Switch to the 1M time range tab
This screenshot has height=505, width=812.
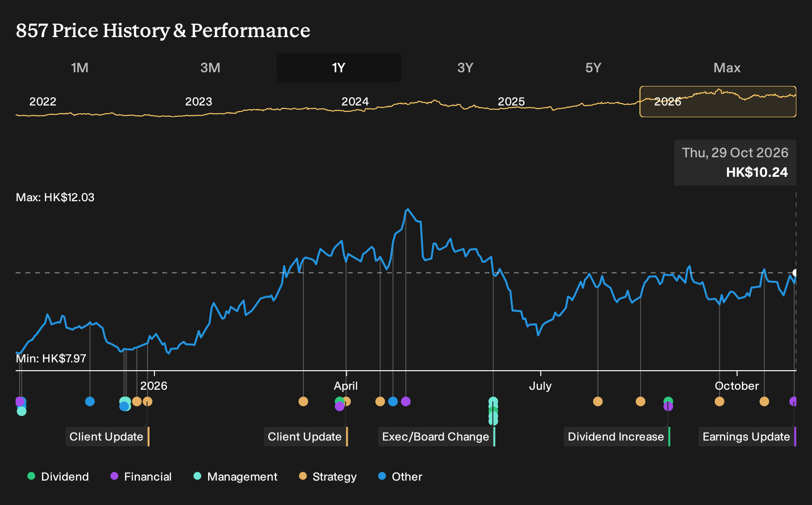click(x=80, y=67)
